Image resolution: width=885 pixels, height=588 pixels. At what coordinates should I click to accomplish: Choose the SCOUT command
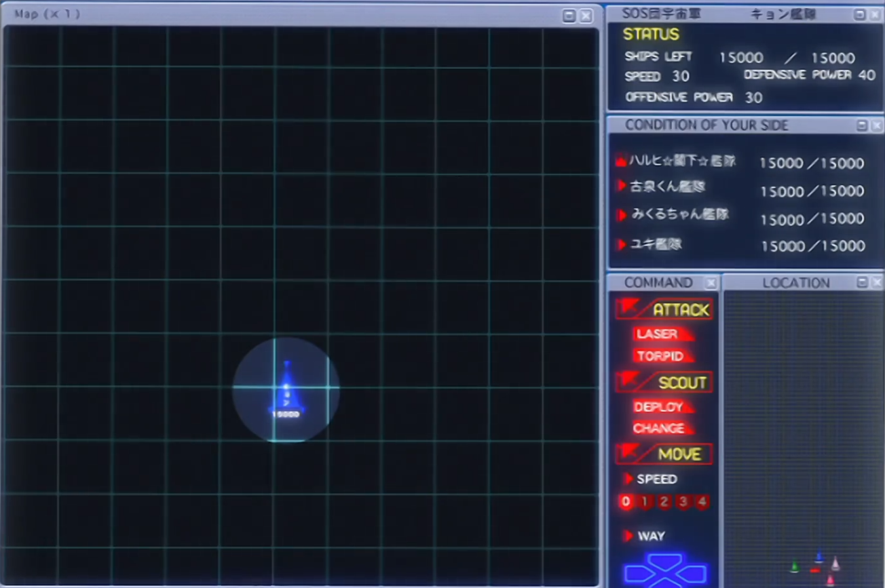[x=664, y=382]
